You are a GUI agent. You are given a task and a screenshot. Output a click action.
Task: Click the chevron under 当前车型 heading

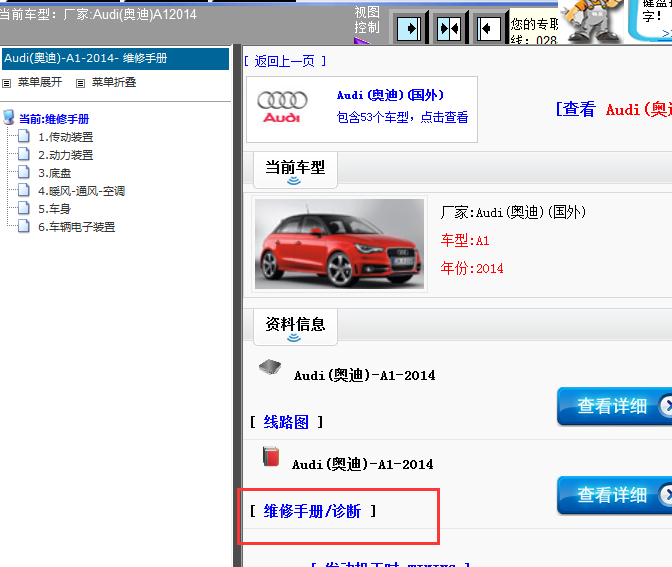(294, 181)
